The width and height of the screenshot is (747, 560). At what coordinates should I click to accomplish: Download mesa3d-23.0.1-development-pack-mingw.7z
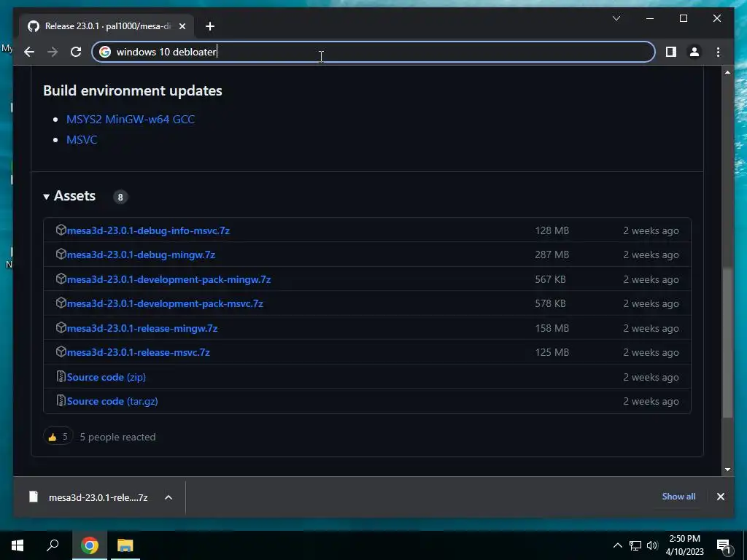tap(169, 279)
